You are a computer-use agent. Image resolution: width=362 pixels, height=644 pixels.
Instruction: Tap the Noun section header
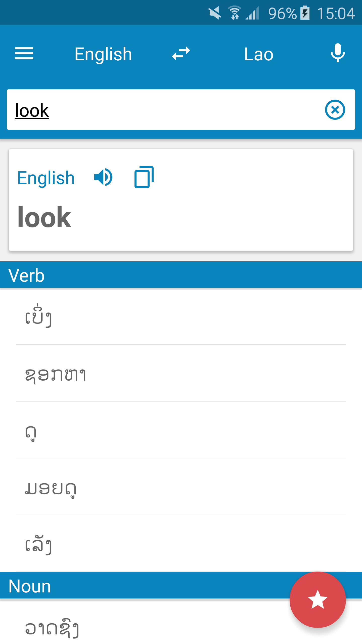coord(30,586)
